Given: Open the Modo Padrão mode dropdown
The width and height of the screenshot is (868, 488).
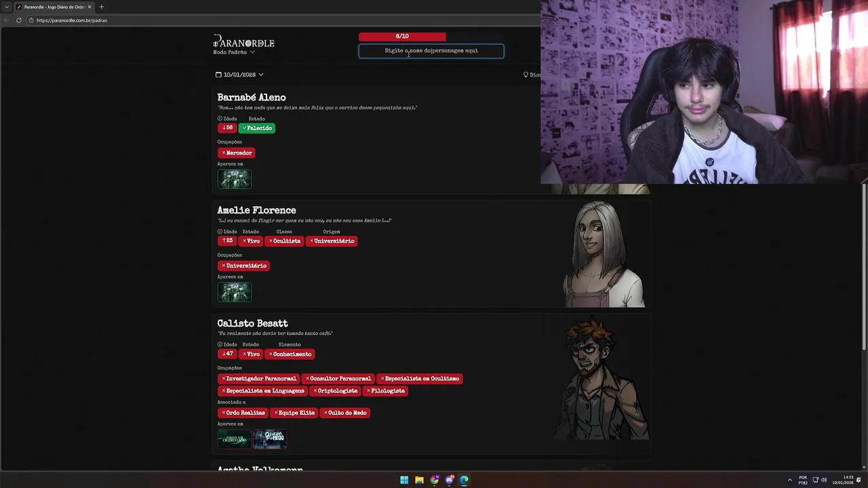Looking at the screenshot, I should click(234, 52).
